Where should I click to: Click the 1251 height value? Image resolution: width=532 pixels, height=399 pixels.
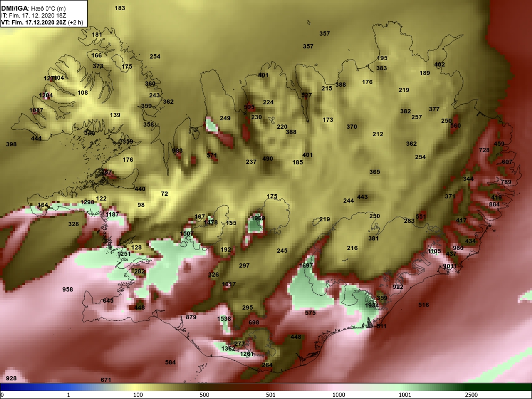[x=124, y=254]
